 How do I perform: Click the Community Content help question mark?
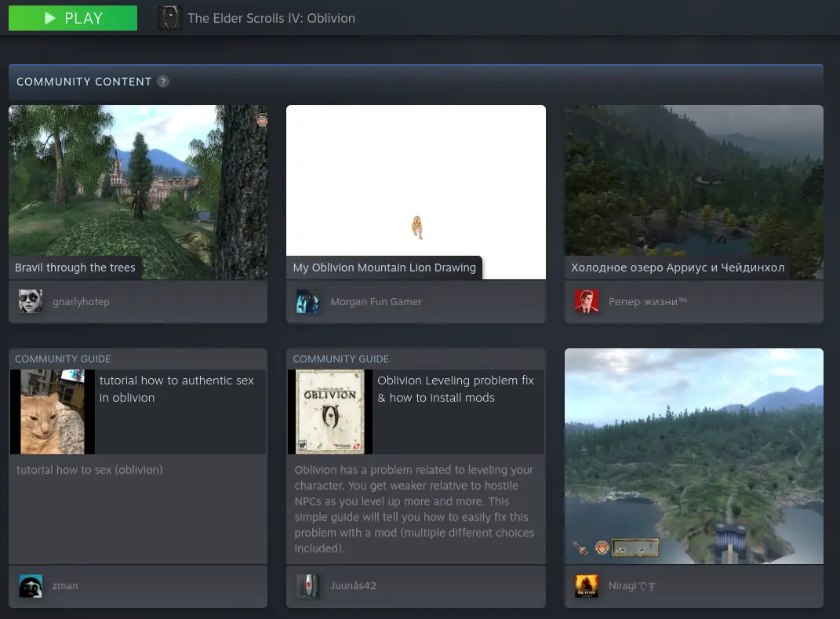point(163,82)
